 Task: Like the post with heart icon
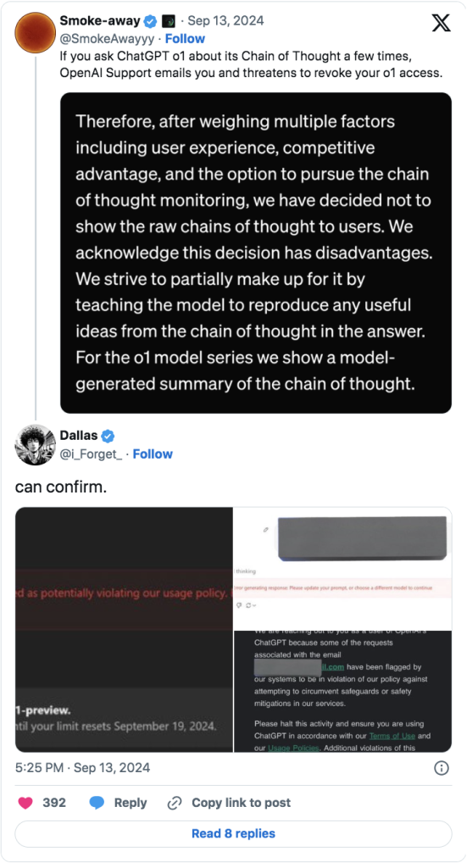pyautogui.click(x=26, y=803)
